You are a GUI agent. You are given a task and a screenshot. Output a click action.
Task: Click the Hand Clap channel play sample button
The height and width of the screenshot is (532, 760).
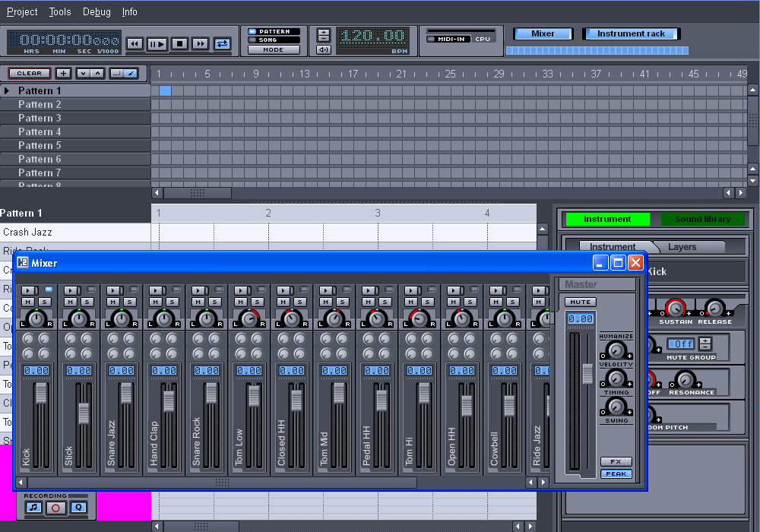(x=157, y=290)
